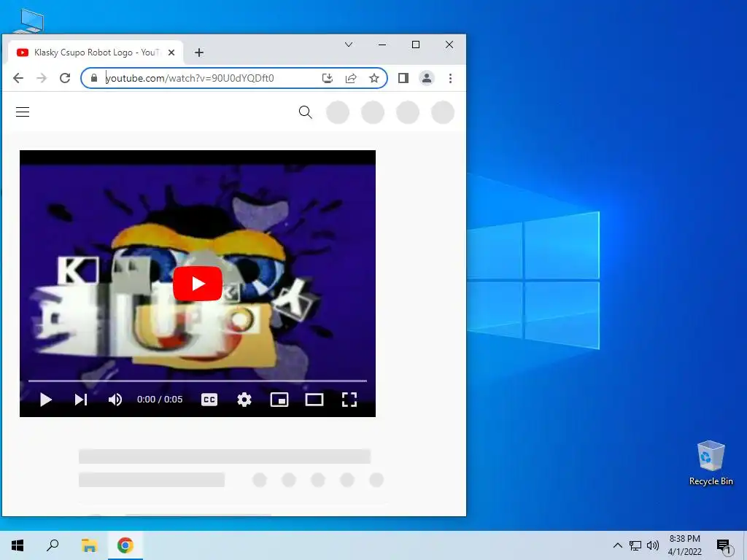747x560 pixels.
Task: Enter full screen video mode
Action: (349, 400)
